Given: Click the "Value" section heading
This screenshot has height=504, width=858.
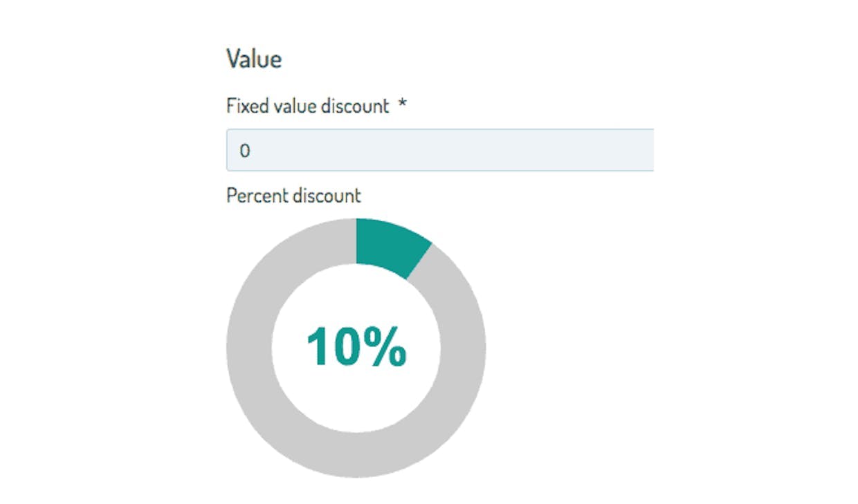Looking at the screenshot, I should point(254,59).
